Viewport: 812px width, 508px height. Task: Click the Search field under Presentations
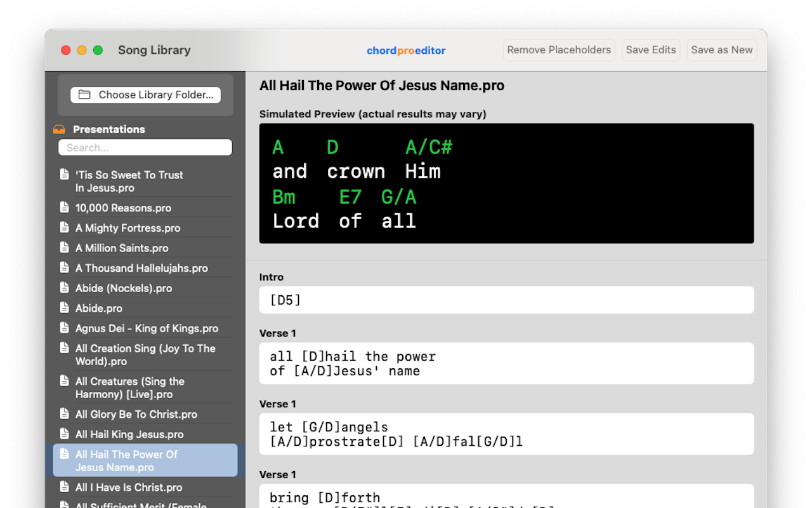pos(145,147)
